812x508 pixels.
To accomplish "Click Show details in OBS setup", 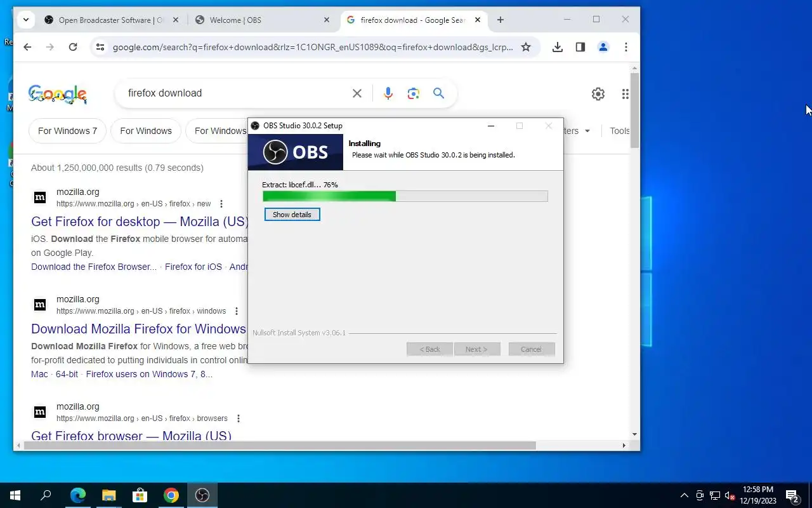I will pyautogui.click(x=292, y=215).
